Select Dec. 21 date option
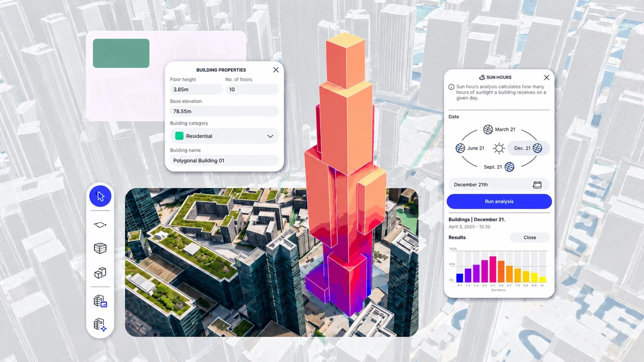Image resolution: width=644 pixels, height=362 pixels. pos(528,148)
